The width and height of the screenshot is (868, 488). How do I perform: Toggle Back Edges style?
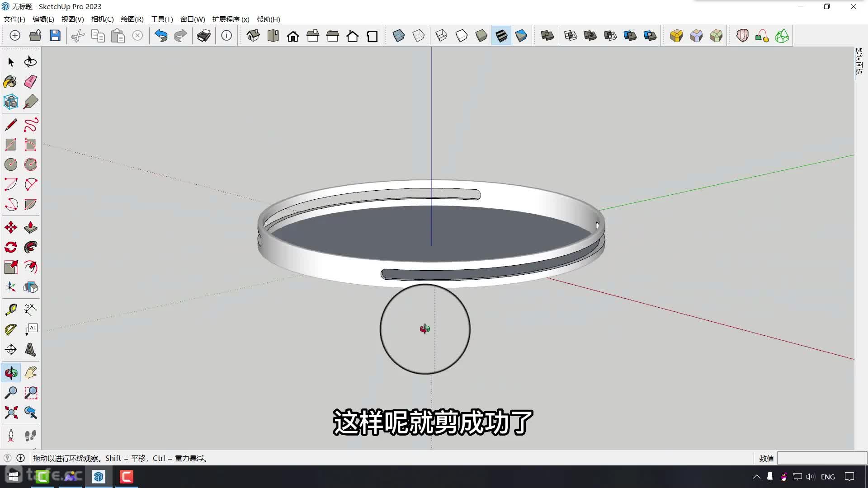click(419, 36)
